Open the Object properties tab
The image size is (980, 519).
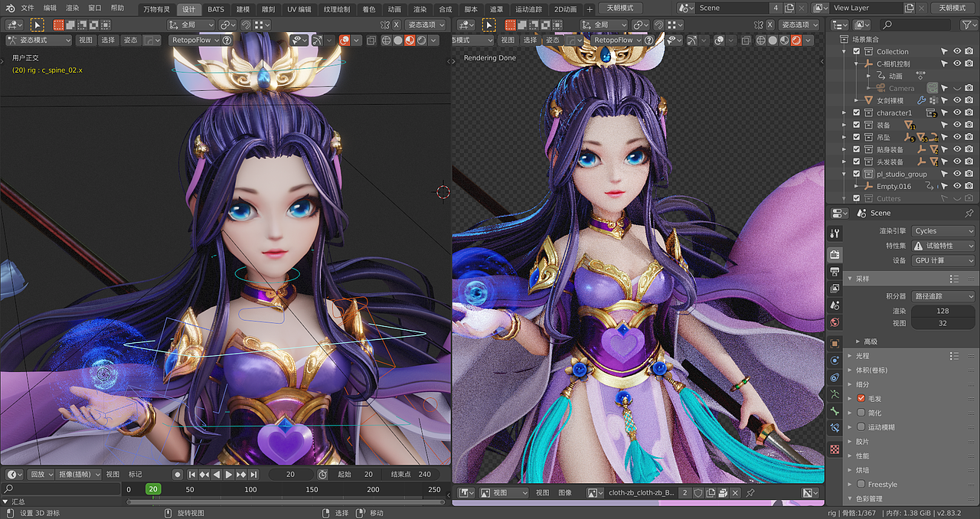835,343
